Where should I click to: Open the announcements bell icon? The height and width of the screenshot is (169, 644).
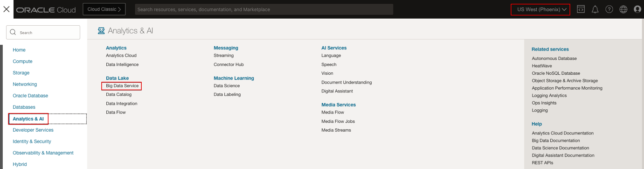click(595, 9)
